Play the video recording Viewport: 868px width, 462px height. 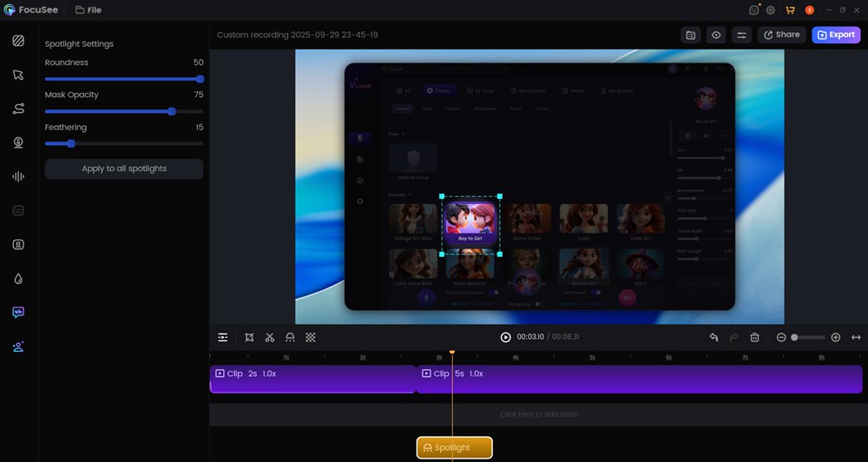pos(505,337)
